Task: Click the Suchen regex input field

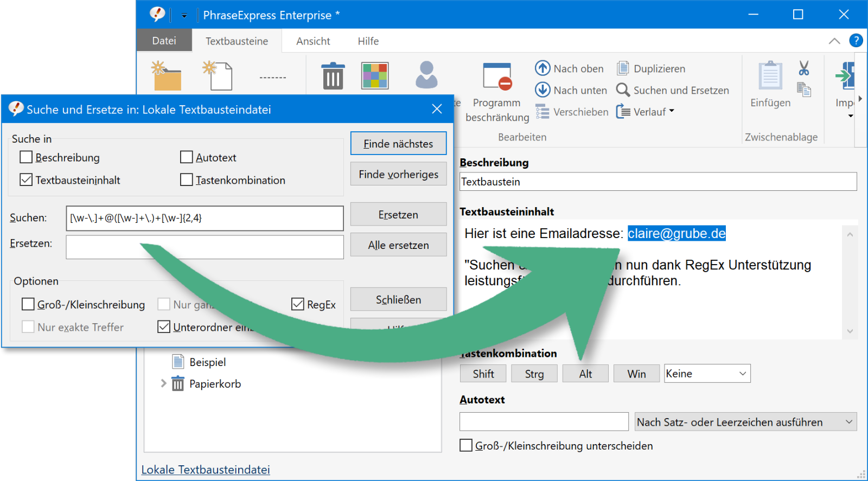Action: point(205,218)
